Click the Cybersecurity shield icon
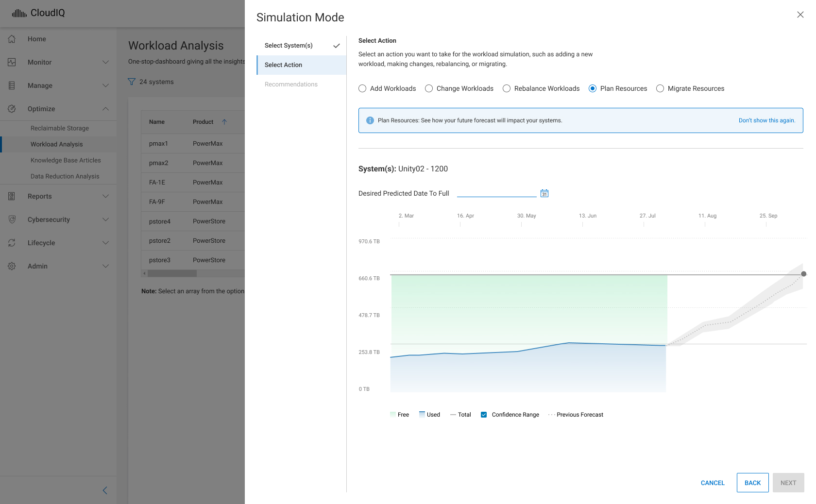 click(12, 219)
